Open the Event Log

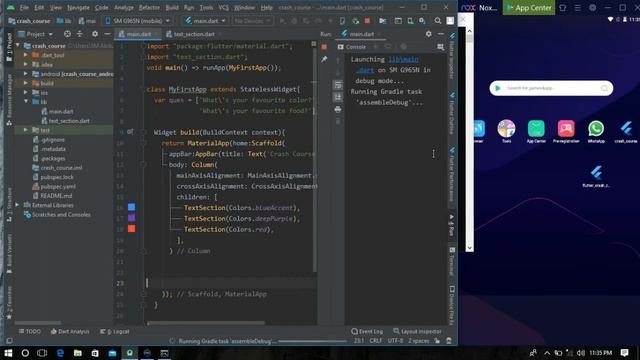tap(367, 331)
